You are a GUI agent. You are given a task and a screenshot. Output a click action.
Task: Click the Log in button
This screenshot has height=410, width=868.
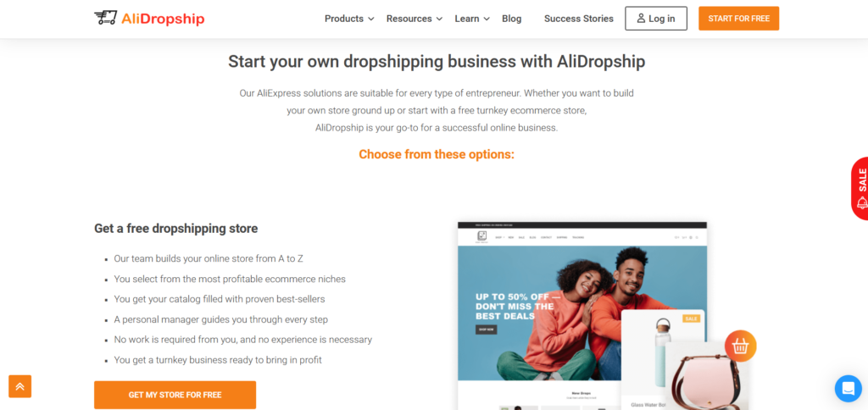pyautogui.click(x=656, y=19)
